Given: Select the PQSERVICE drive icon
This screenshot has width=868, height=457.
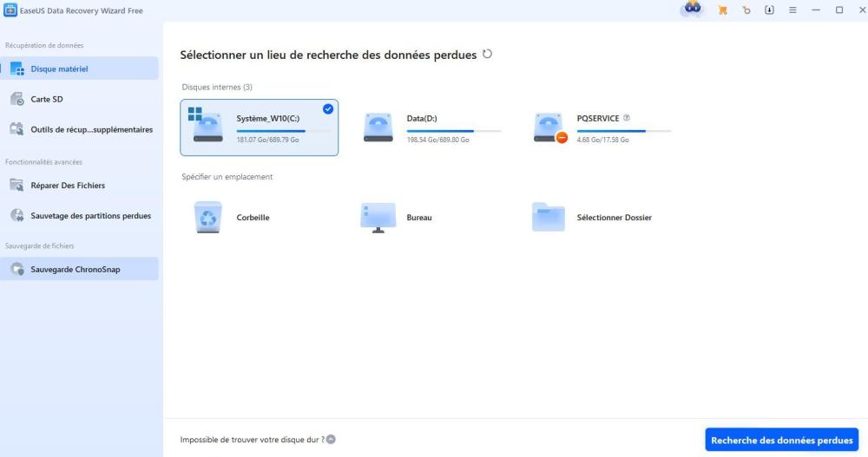Looking at the screenshot, I should [550, 128].
